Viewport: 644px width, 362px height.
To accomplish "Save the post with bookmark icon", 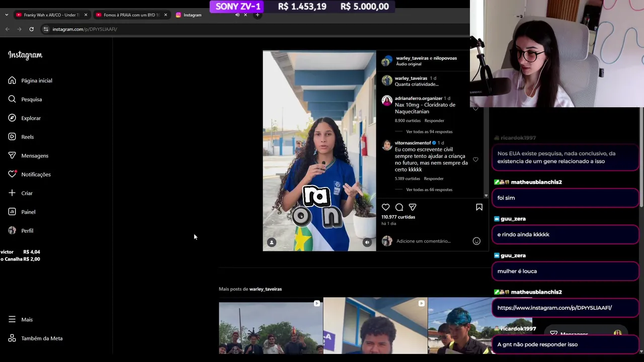I will (x=479, y=207).
